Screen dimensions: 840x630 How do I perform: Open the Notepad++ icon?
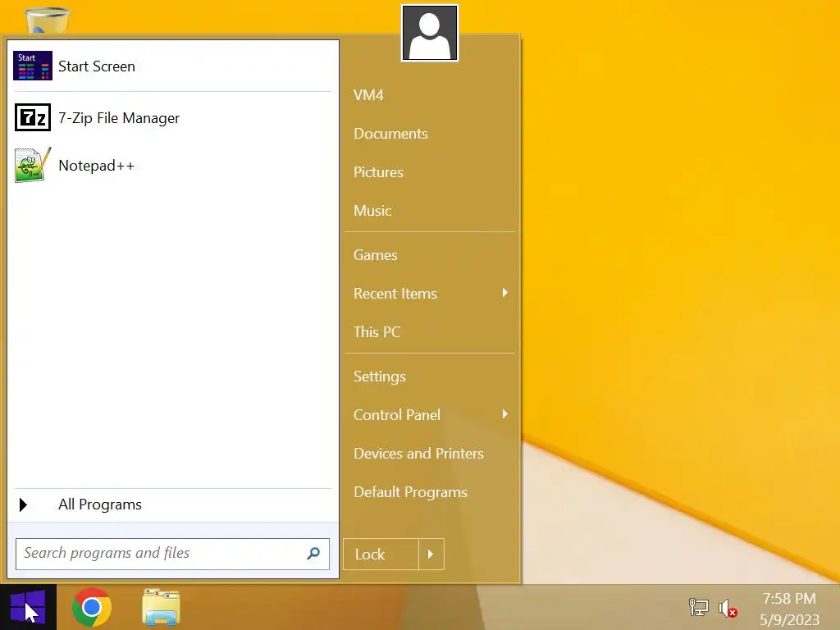(x=33, y=165)
